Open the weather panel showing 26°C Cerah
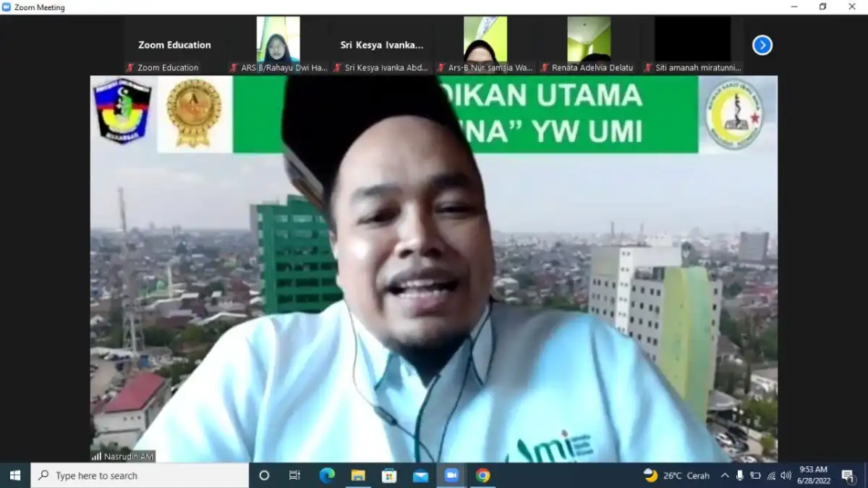This screenshot has height=488, width=868. click(x=673, y=476)
